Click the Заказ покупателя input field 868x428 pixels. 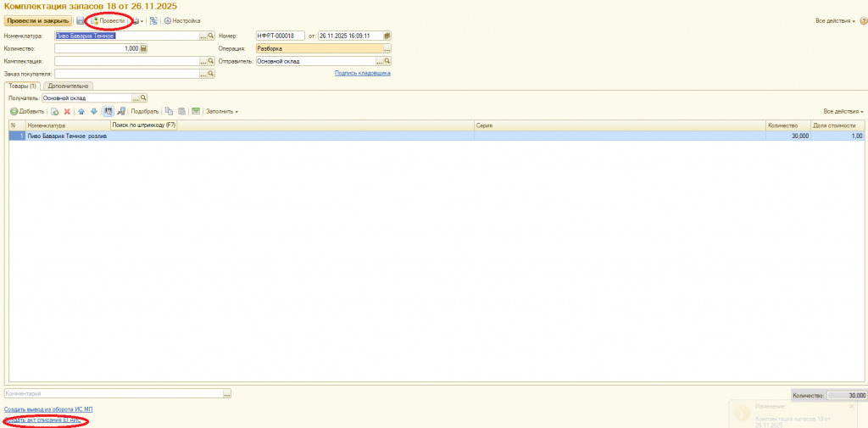point(127,74)
